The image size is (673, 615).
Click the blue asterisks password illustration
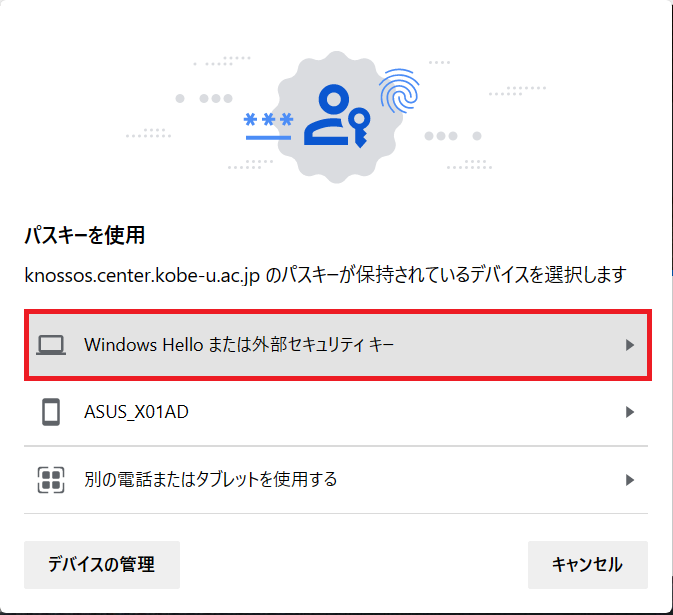click(268, 126)
